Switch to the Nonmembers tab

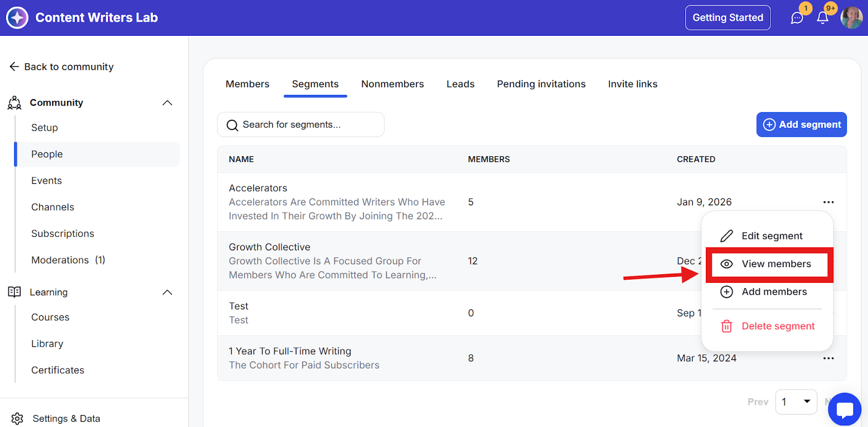(392, 84)
